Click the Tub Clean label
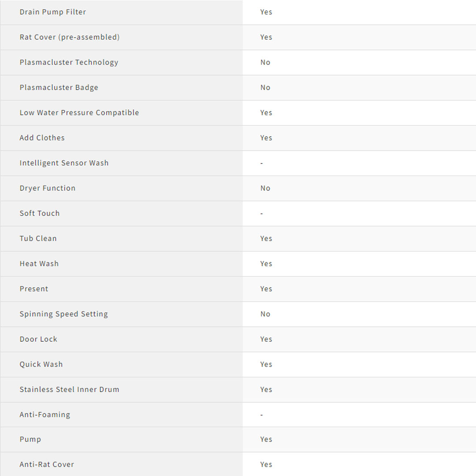 [38, 238]
